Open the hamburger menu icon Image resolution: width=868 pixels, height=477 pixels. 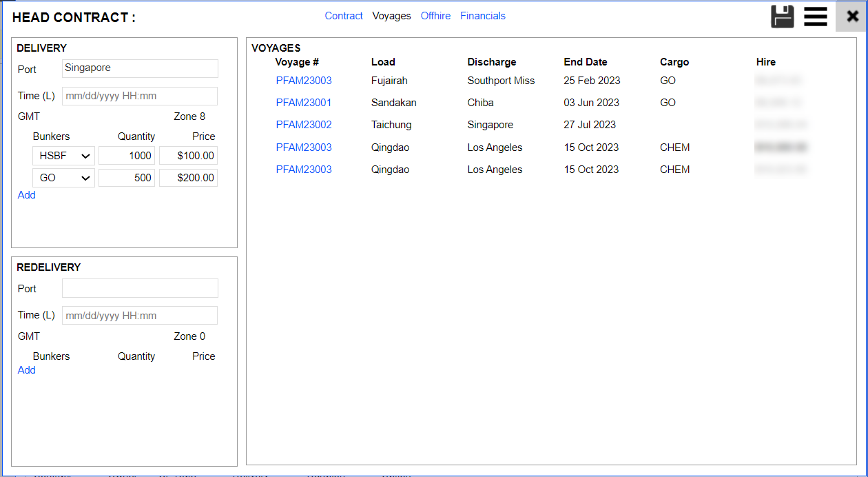point(815,16)
